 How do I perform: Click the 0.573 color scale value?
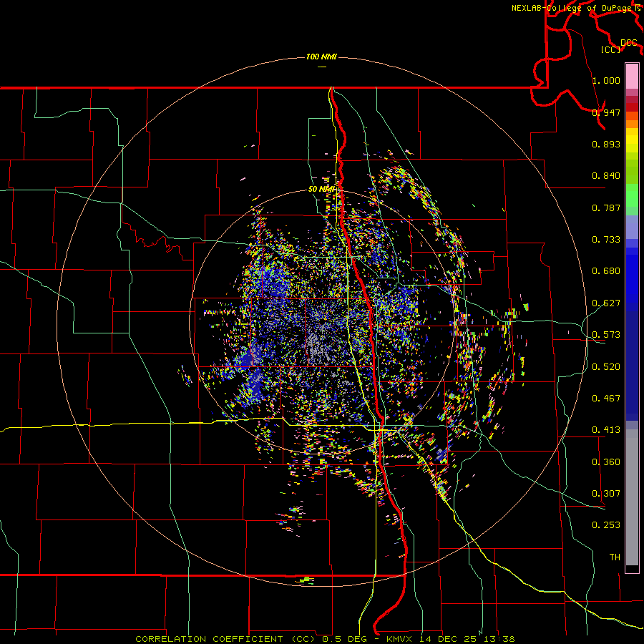click(606, 335)
